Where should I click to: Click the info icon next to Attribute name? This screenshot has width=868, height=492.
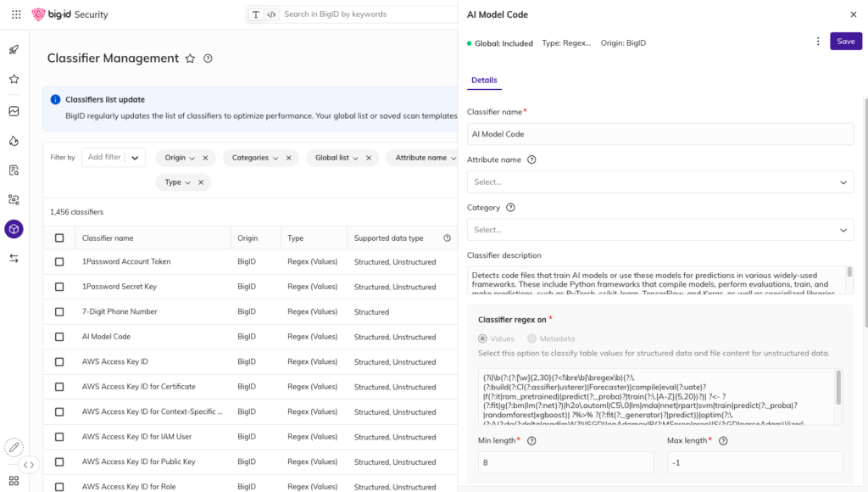coord(531,159)
